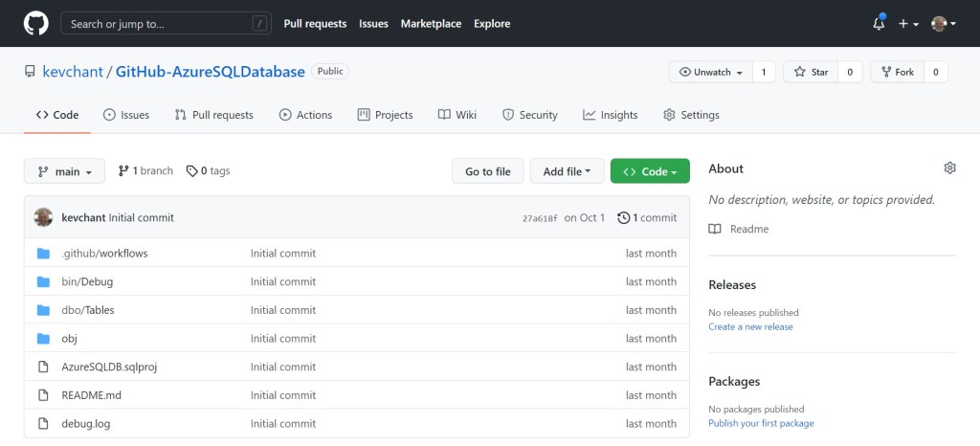Viewport: 980px width, 446px height.
Task: Switch to the Actions tab
Action: [x=305, y=115]
